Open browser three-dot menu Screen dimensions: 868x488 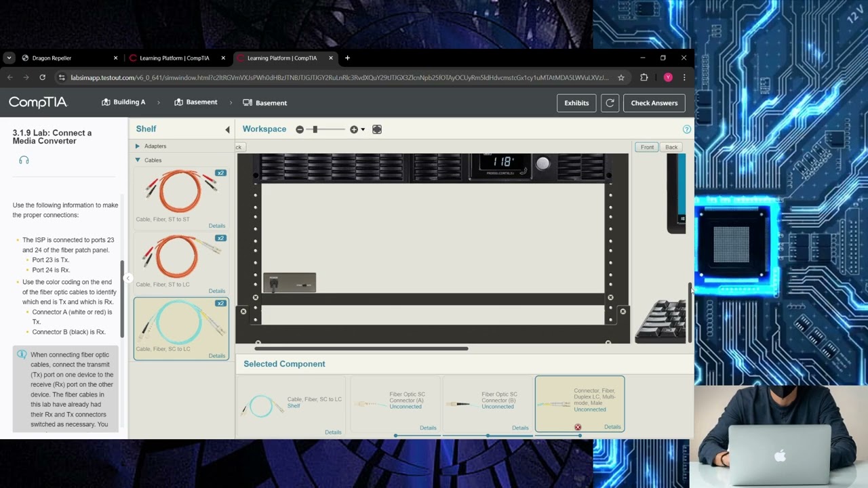click(684, 78)
